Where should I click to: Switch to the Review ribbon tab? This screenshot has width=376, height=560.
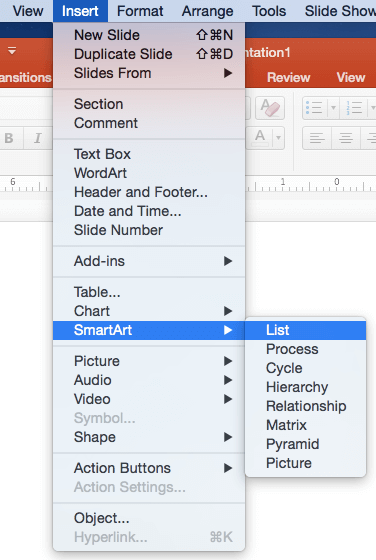coord(289,78)
